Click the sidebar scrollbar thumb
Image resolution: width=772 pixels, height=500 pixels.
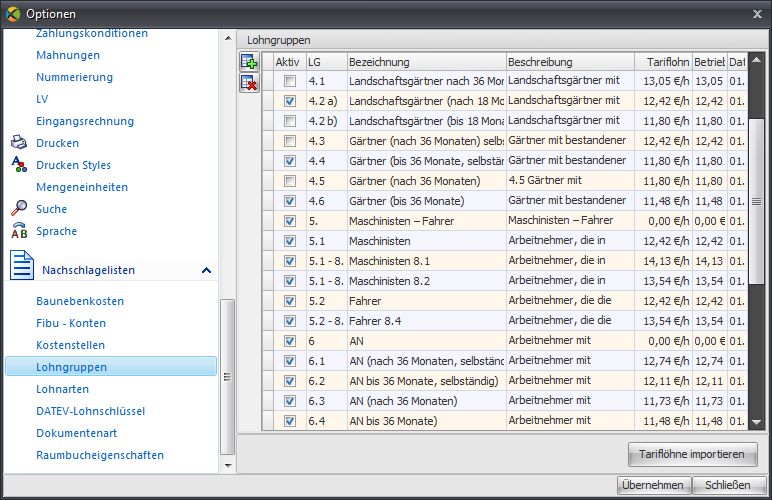[227, 377]
